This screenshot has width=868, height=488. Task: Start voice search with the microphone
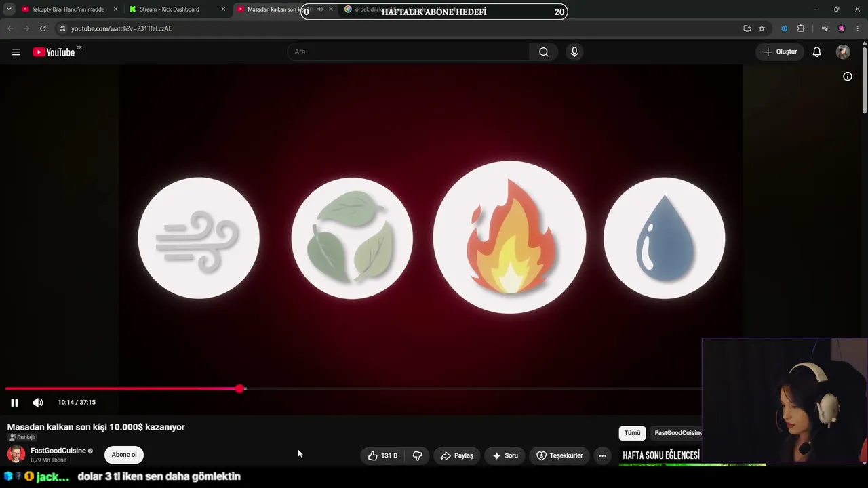[x=574, y=52]
